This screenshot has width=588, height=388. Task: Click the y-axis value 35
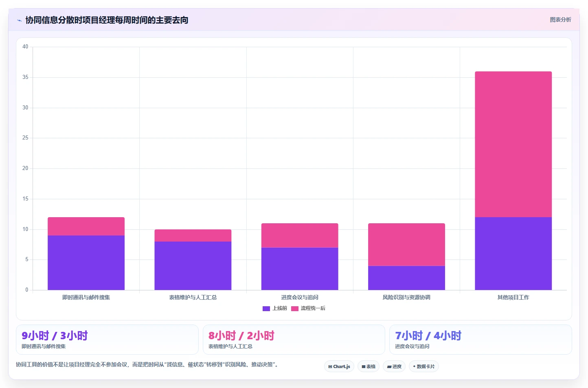click(25, 77)
